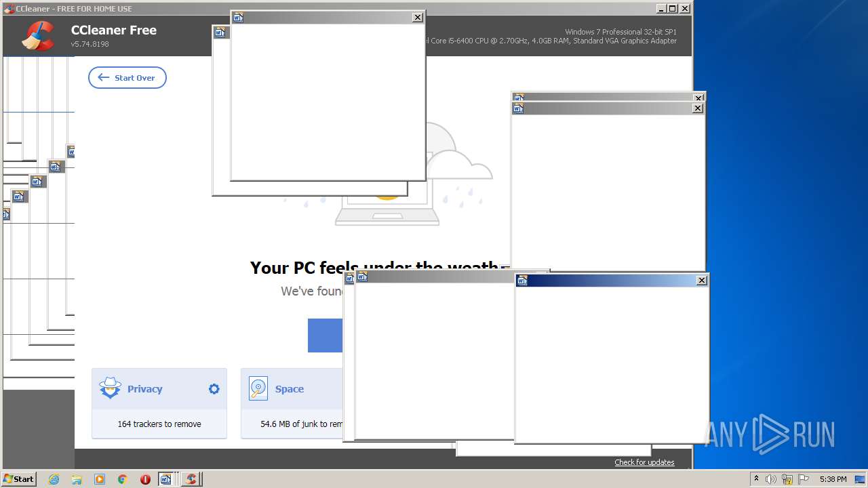Screen dimensions: 868x488
Task: Open Privacy settings gear icon
Action: 214,389
